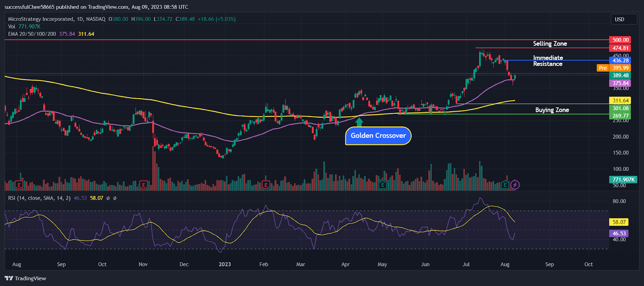Click the 200.00 price axis value
This screenshot has height=286, width=644.
tap(620, 137)
